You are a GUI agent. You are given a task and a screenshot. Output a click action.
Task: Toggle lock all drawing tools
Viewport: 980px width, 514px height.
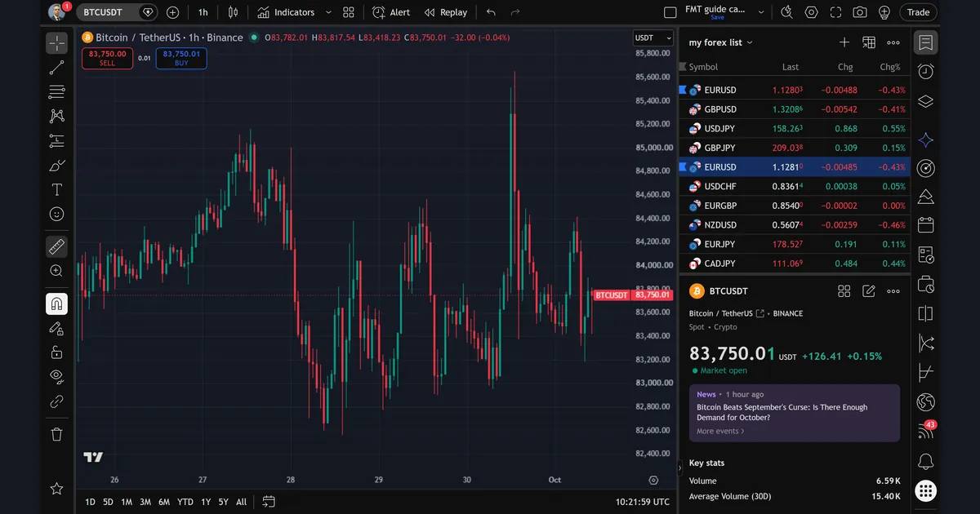click(x=56, y=352)
